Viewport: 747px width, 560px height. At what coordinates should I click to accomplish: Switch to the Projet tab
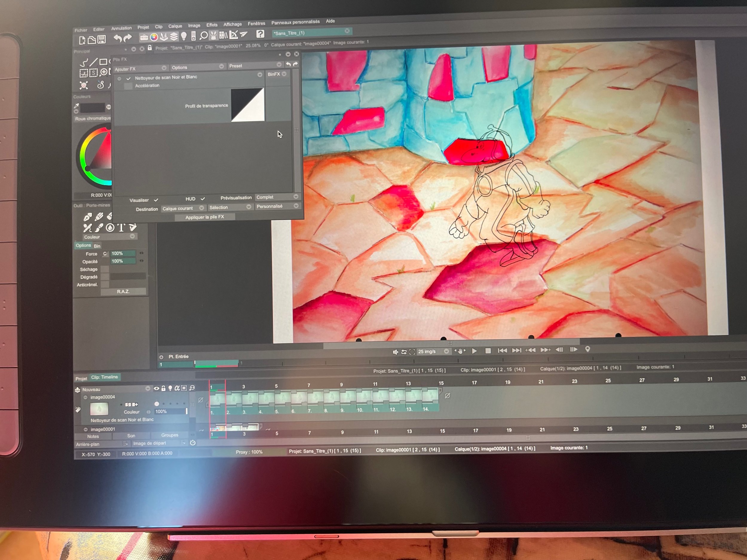pyautogui.click(x=81, y=378)
